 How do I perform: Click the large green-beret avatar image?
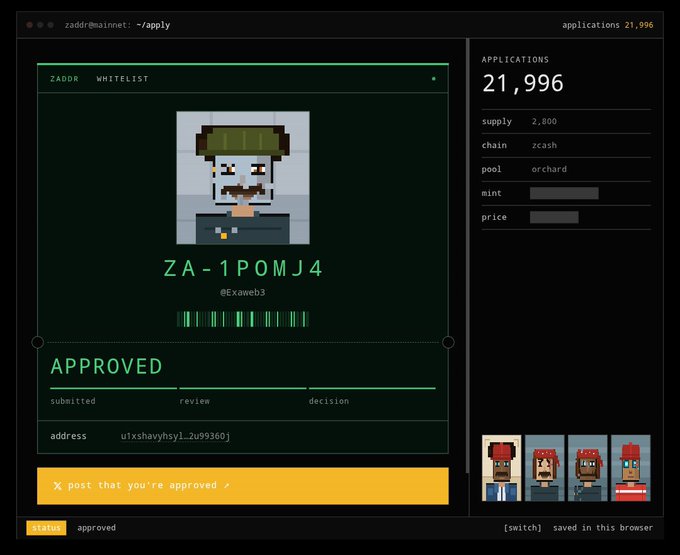pyautogui.click(x=243, y=178)
